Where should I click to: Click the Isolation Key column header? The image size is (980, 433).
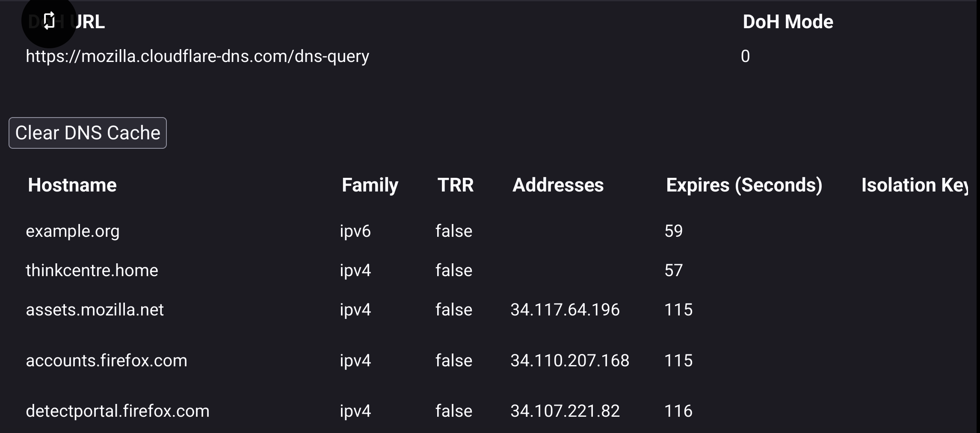(914, 185)
